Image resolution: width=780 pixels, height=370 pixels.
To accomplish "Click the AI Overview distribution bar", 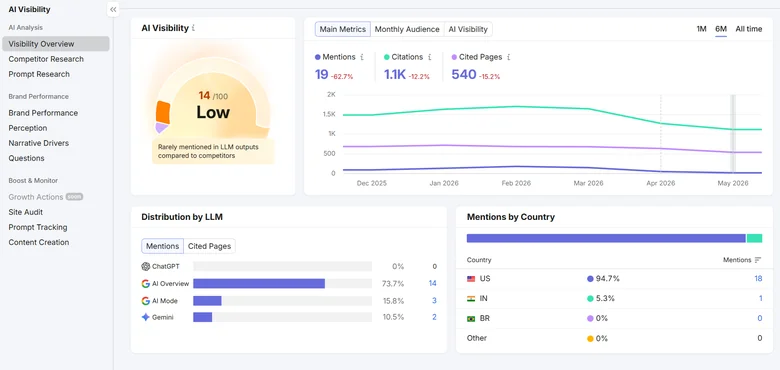I will (259, 283).
